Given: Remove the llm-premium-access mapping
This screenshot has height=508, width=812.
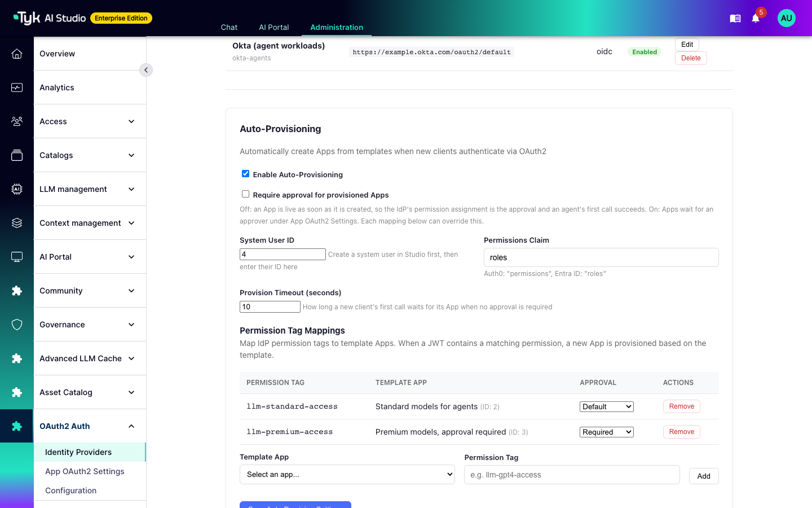Looking at the screenshot, I should coord(682,432).
